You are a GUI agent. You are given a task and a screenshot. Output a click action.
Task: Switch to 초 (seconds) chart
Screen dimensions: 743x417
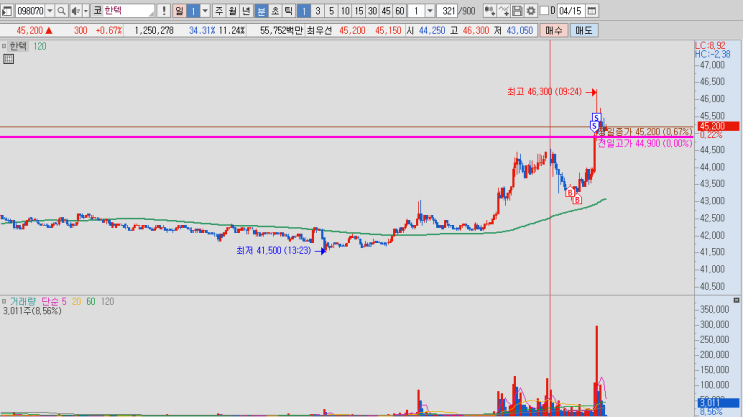pyautogui.click(x=275, y=10)
